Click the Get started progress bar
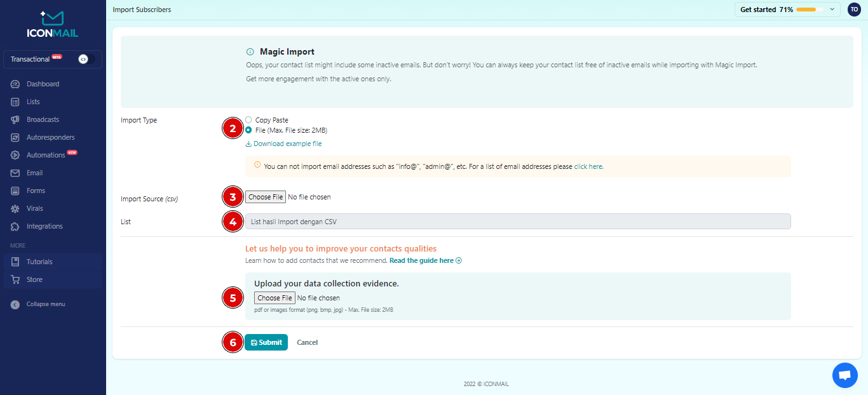The height and width of the screenshot is (395, 868). (810, 10)
